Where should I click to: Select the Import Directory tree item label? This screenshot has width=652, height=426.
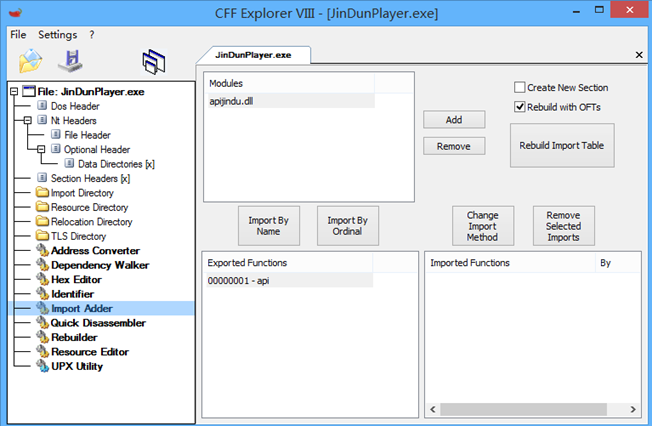(x=82, y=193)
